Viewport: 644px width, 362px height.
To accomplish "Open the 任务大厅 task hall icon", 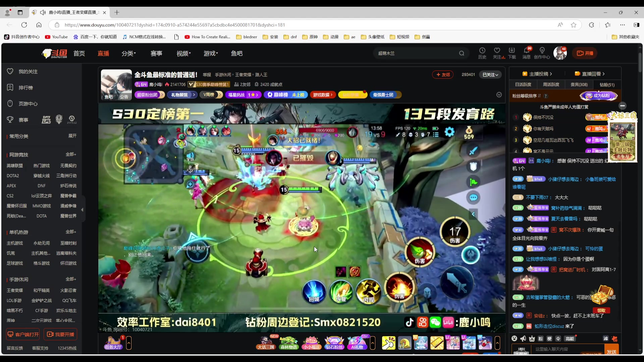I will tap(113, 343).
